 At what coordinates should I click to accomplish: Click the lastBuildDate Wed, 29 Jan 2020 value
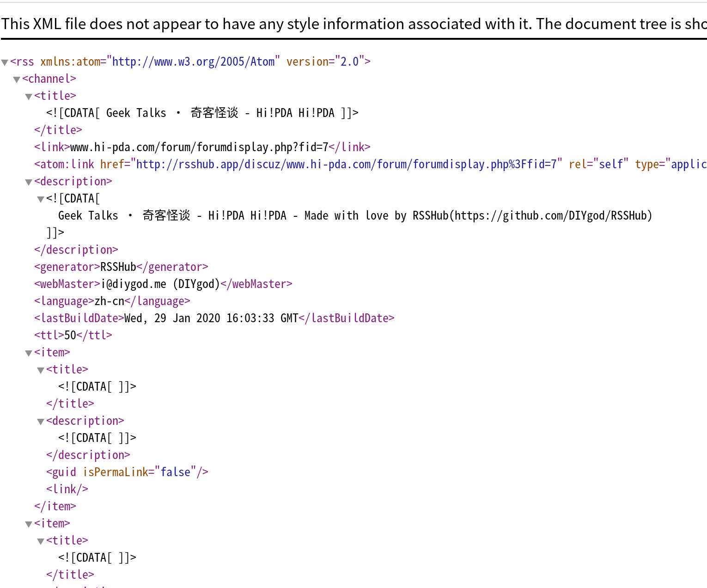[x=211, y=318]
